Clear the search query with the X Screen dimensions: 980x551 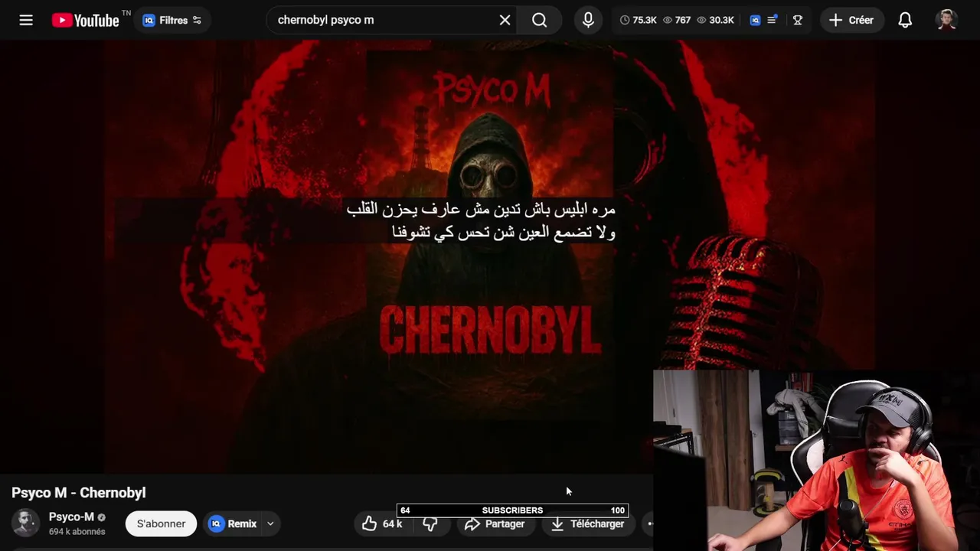pyautogui.click(x=505, y=20)
